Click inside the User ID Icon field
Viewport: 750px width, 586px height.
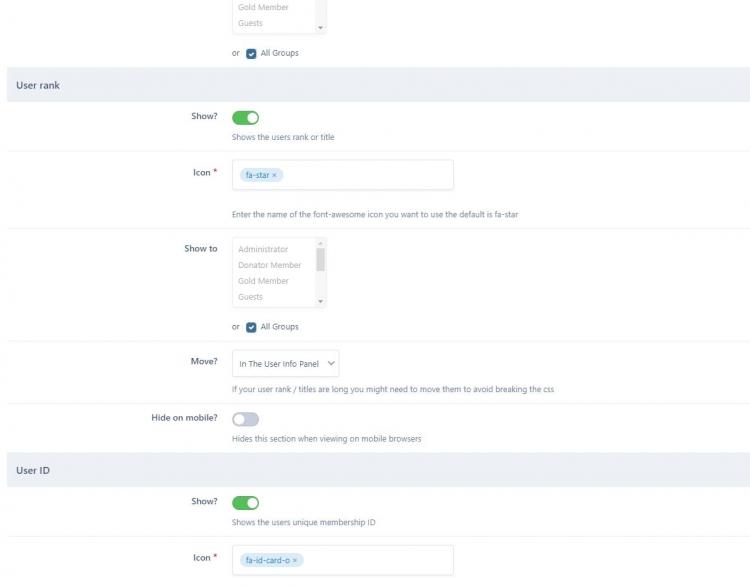[375, 560]
